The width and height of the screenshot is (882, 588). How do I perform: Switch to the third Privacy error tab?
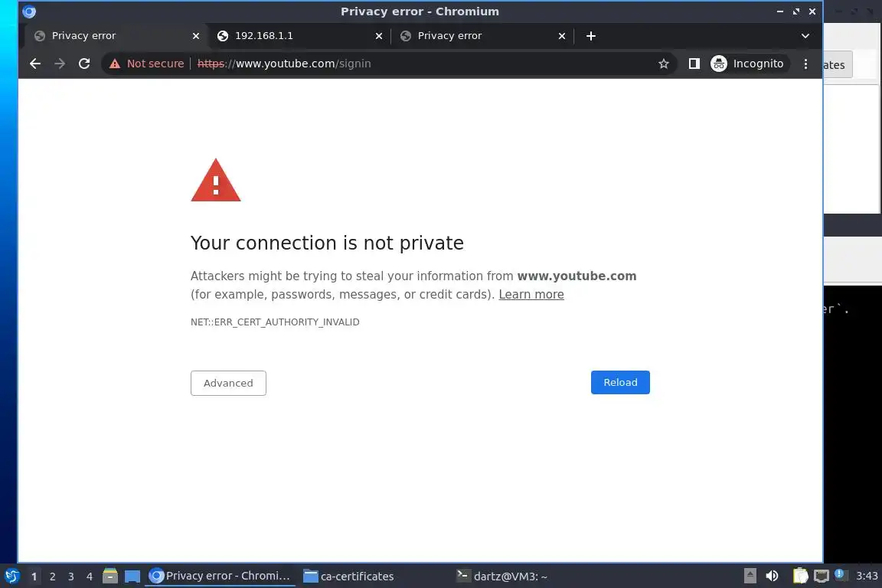(482, 36)
